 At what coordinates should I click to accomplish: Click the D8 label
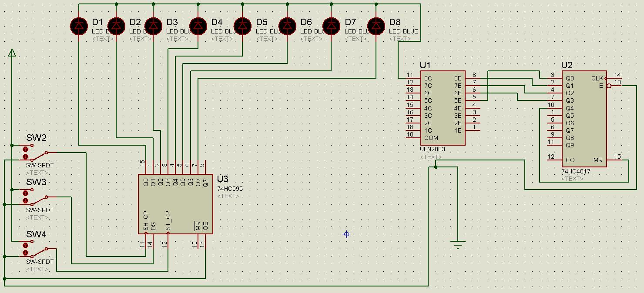395,22
